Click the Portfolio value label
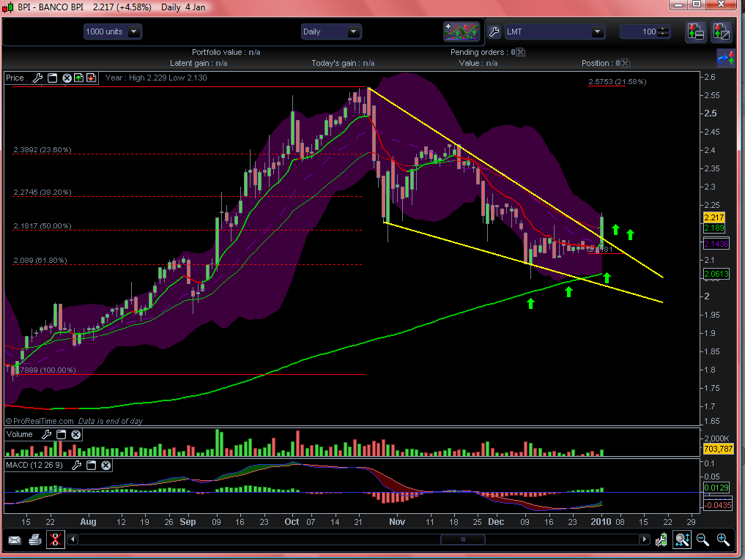745x560 pixels. (218, 52)
